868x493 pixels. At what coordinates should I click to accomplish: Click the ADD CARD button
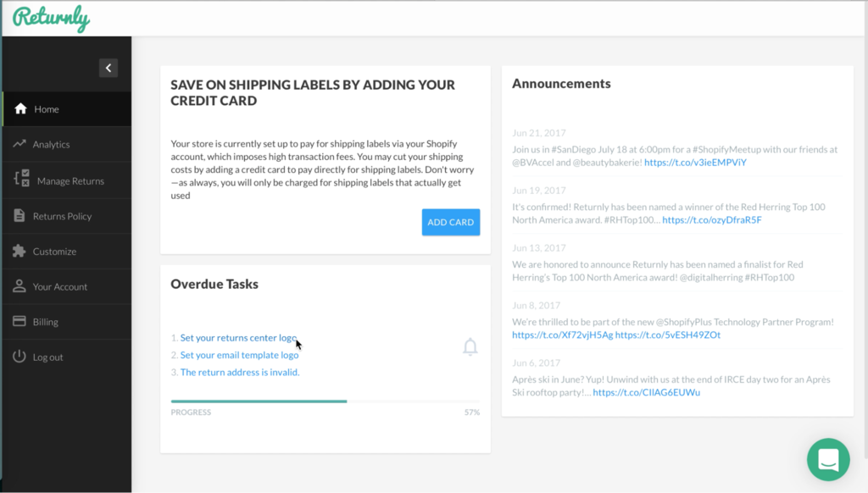pos(451,222)
